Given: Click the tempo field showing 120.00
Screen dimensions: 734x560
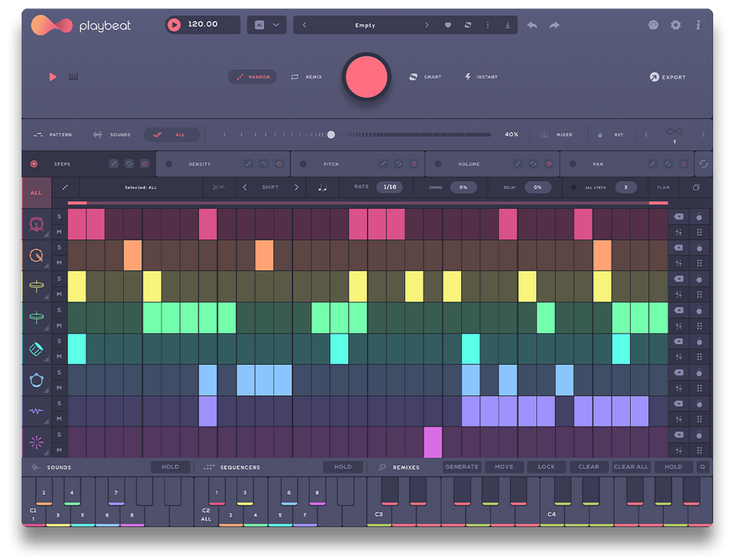Looking at the screenshot, I should coord(203,25).
